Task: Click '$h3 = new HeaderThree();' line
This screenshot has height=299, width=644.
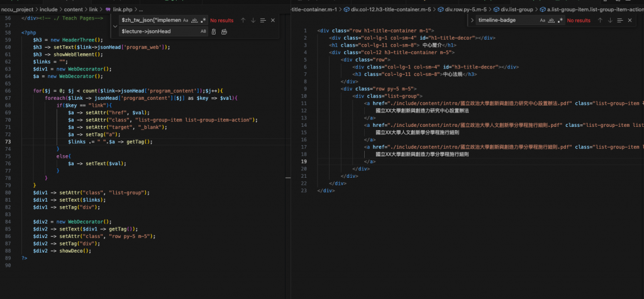Action: [x=68, y=40]
